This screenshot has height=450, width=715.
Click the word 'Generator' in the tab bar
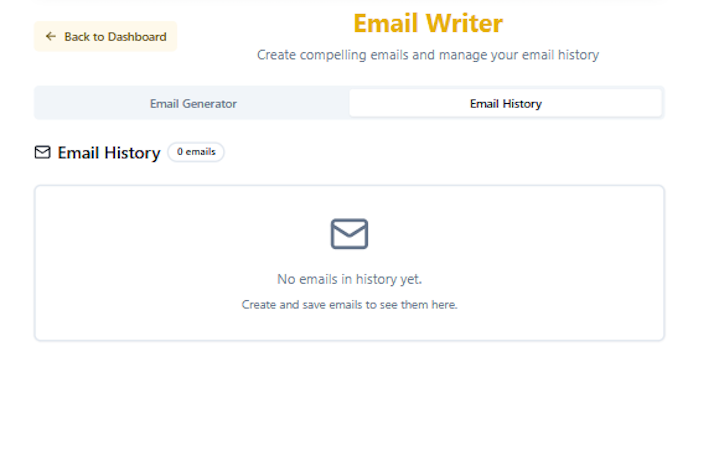click(x=209, y=103)
